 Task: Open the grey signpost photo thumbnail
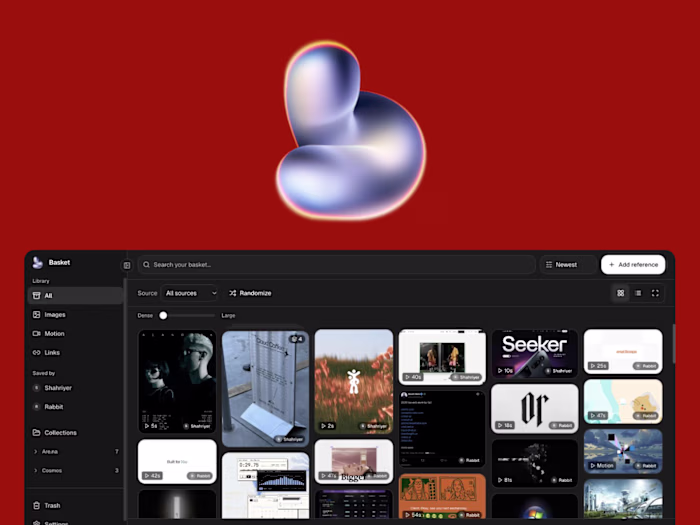pyautogui.click(x=265, y=388)
